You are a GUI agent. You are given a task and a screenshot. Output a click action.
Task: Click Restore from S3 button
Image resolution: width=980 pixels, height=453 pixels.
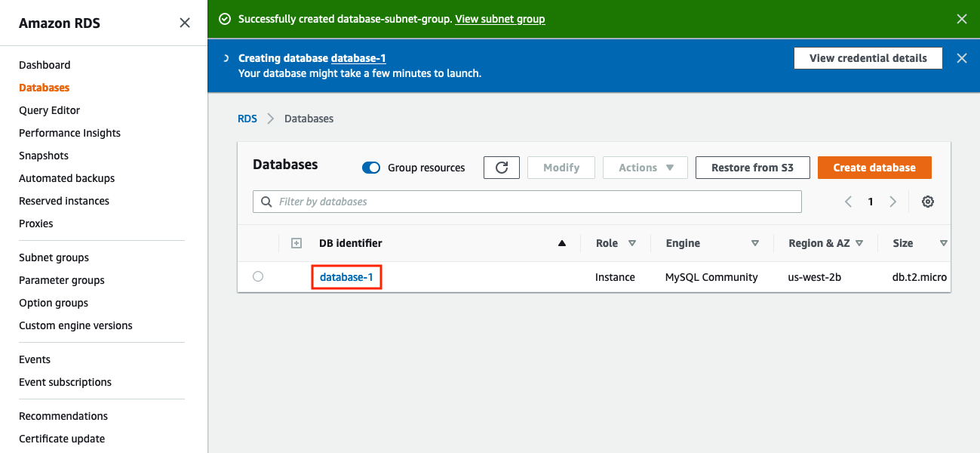click(x=752, y=168)
